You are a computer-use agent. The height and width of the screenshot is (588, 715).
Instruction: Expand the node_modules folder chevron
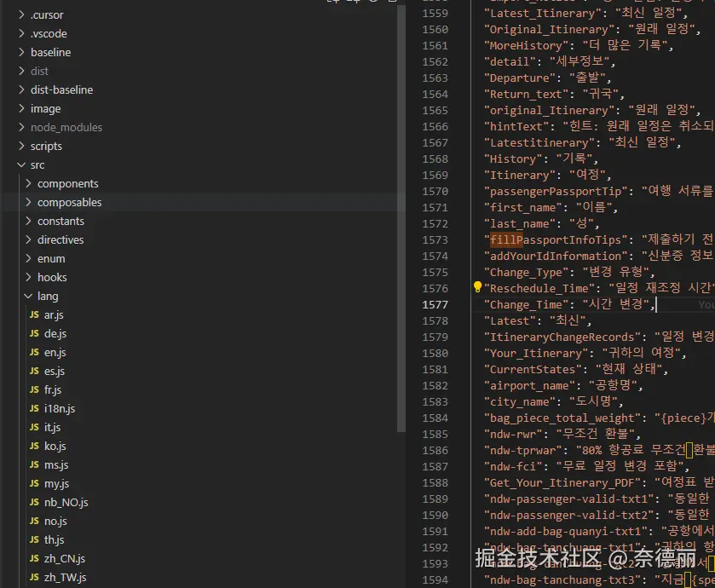coord(21,127)
